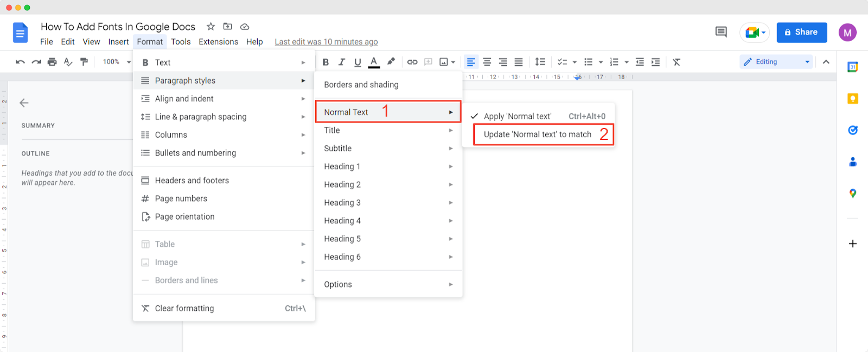Image resolution: width=868 pixels, height=352 pixels.
Task: Open the comment history icon
Action: pyautogui.click(x=721, y=32)
